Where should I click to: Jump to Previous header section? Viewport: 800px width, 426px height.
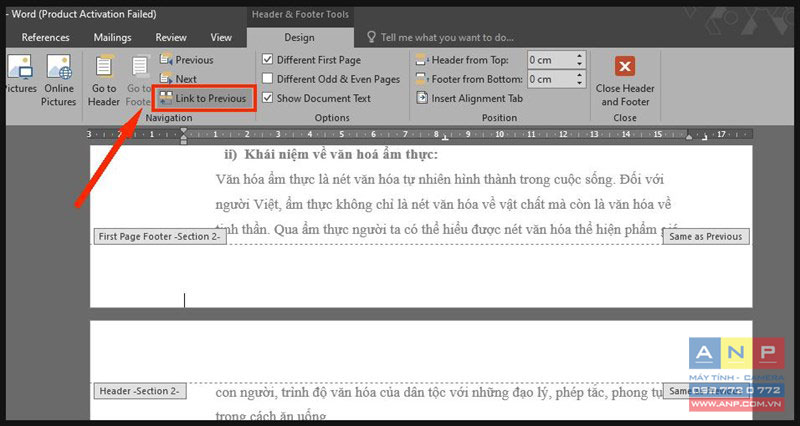coord(186,60)
